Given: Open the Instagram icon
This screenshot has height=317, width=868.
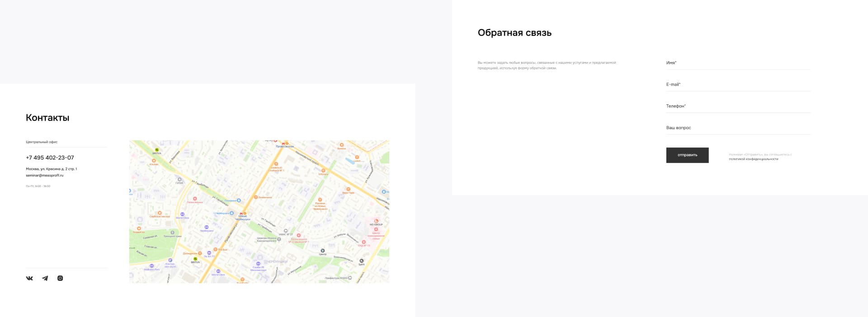Looking at the screenshot, I should click(60, 278).
